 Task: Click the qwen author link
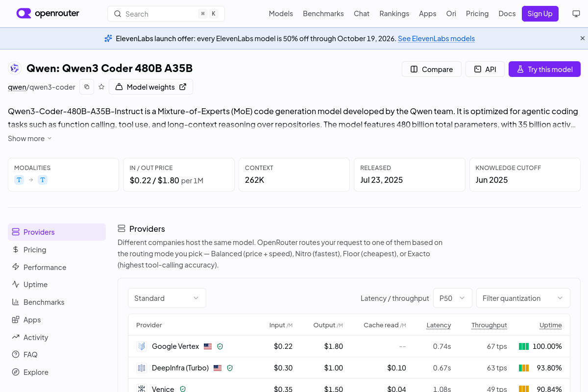(17, 87)
